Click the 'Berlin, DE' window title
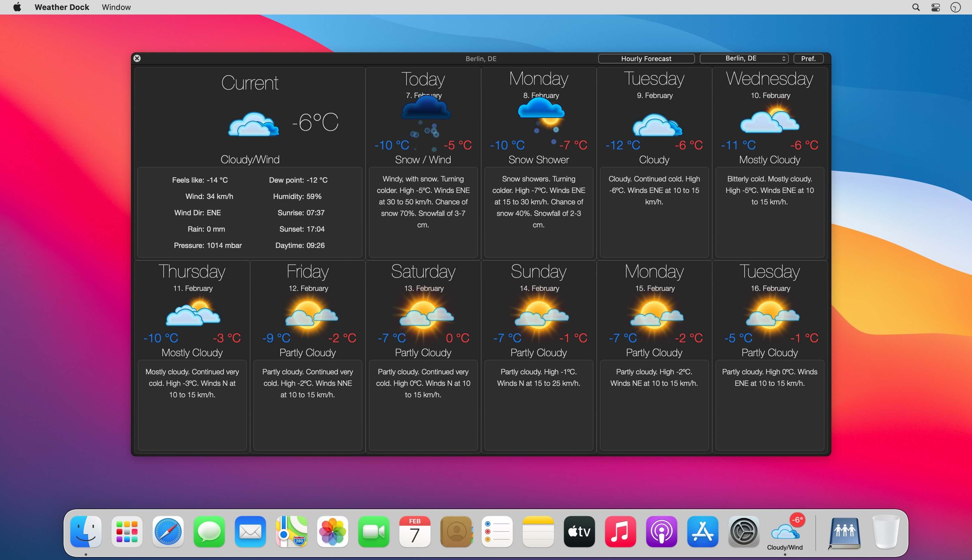 click(x=481, y=58)
